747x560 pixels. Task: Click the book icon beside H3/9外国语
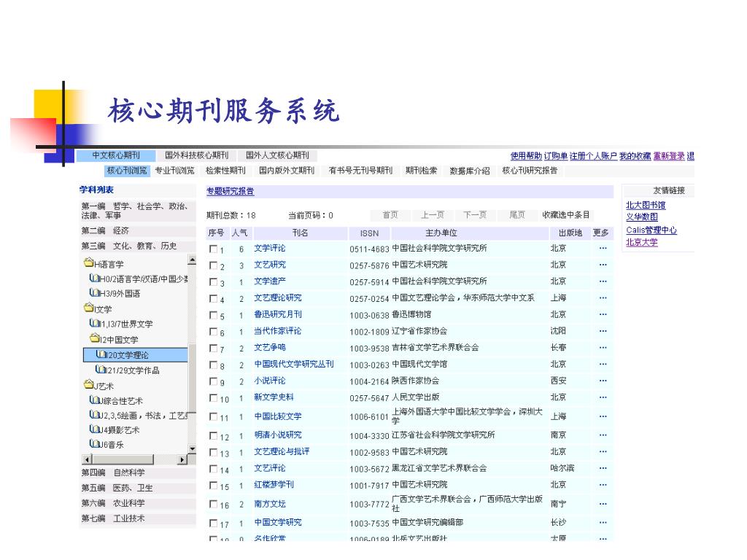94,292
